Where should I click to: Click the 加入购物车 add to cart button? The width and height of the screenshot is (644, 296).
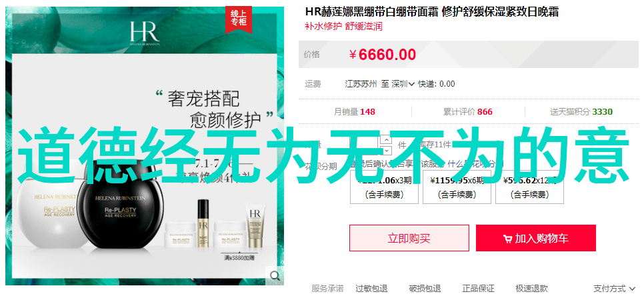tap(536, 238)
